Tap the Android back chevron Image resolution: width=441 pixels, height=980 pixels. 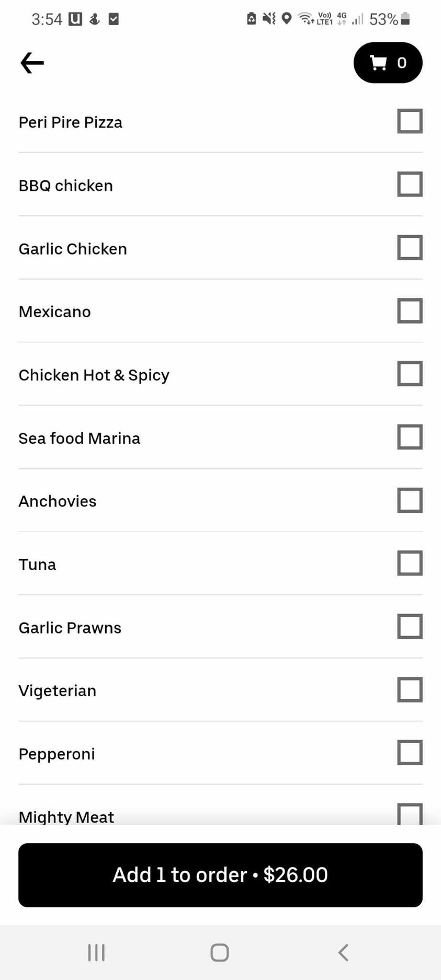(343, 952)
